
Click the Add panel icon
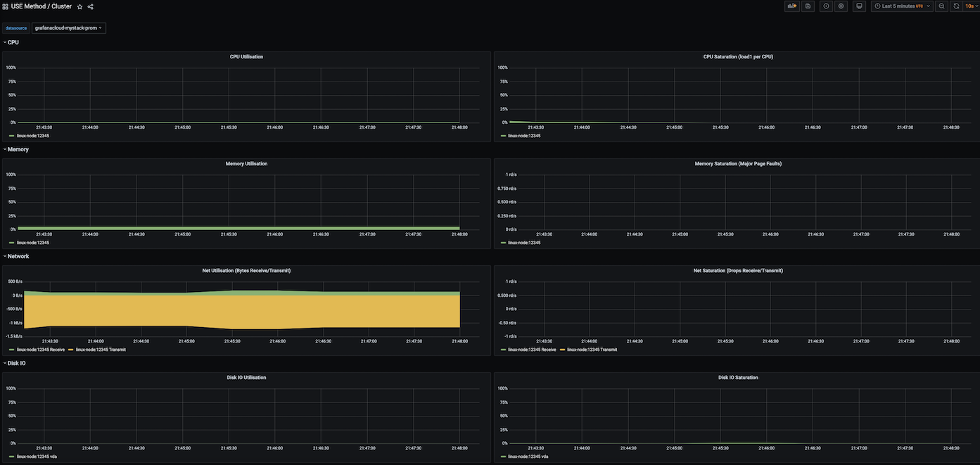(792, 6)
